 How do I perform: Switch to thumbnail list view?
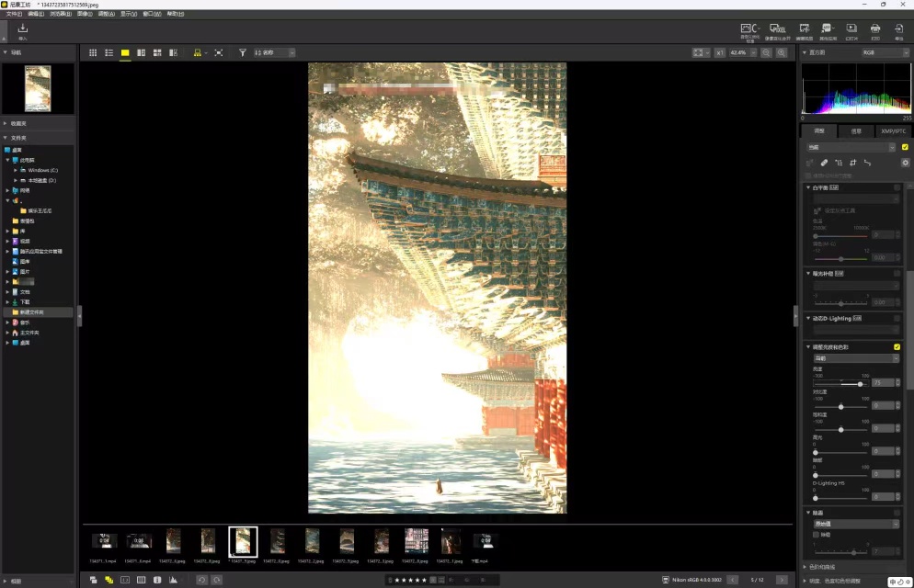[x=109, y=53]
